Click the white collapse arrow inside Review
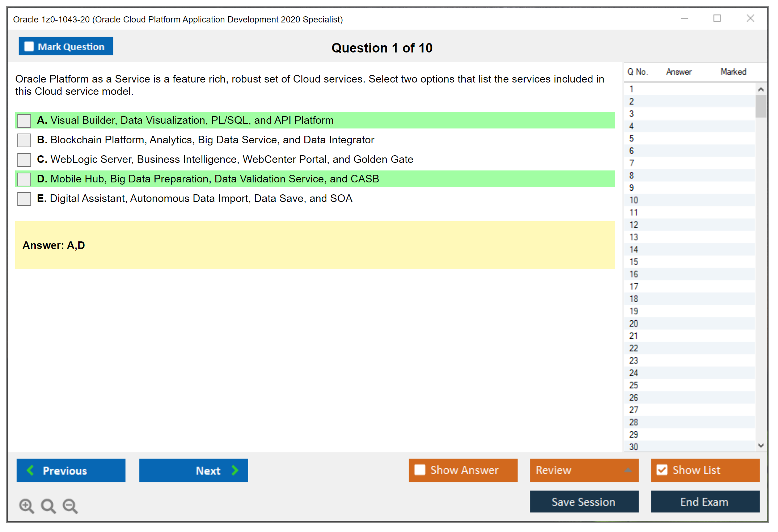The height and width of the screenshot is (532, 778). pyautogui.click(x=627, y=470)
